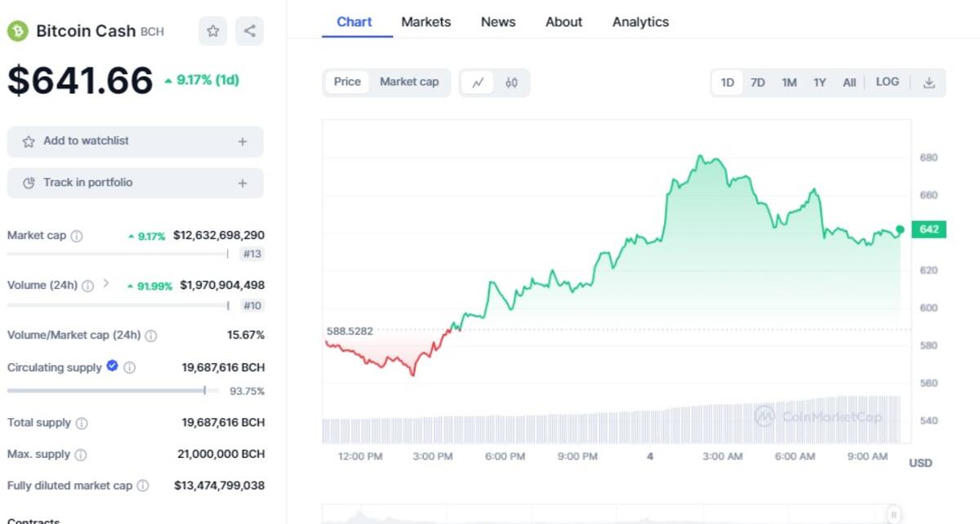The height and width of the screenshot is (524, 980).
Task: Click the chart range scrubber pause handle
Action: 894,514
